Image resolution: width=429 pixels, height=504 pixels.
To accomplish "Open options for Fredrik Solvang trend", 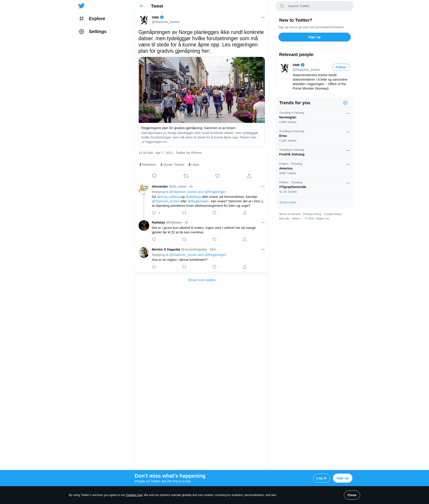I will (347, 151).
